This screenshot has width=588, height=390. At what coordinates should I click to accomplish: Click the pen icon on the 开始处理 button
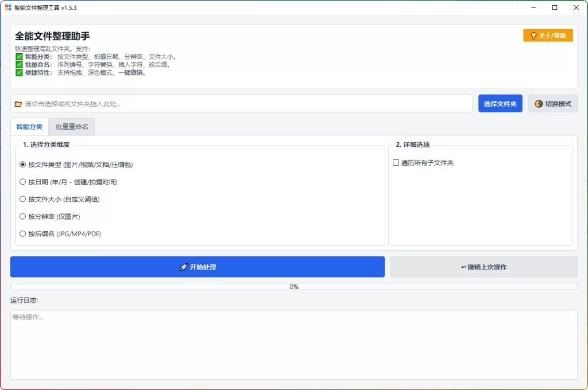pos(183,266)
